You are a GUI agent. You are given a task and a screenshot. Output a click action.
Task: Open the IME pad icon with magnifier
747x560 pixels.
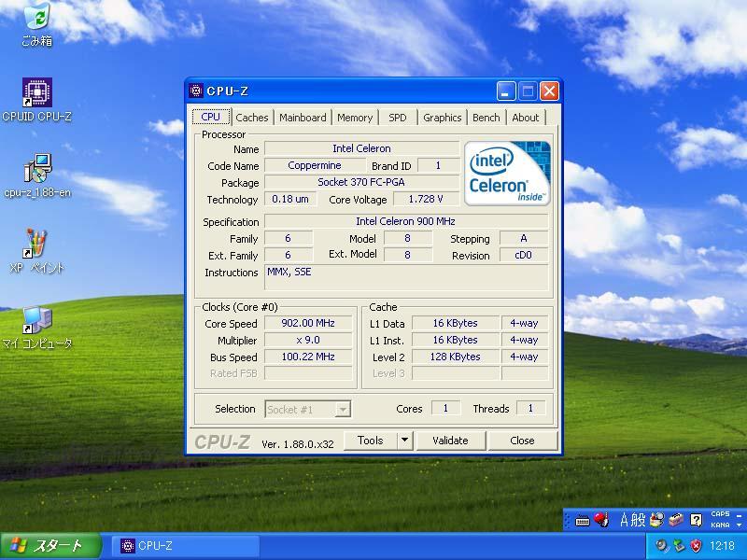657,520
